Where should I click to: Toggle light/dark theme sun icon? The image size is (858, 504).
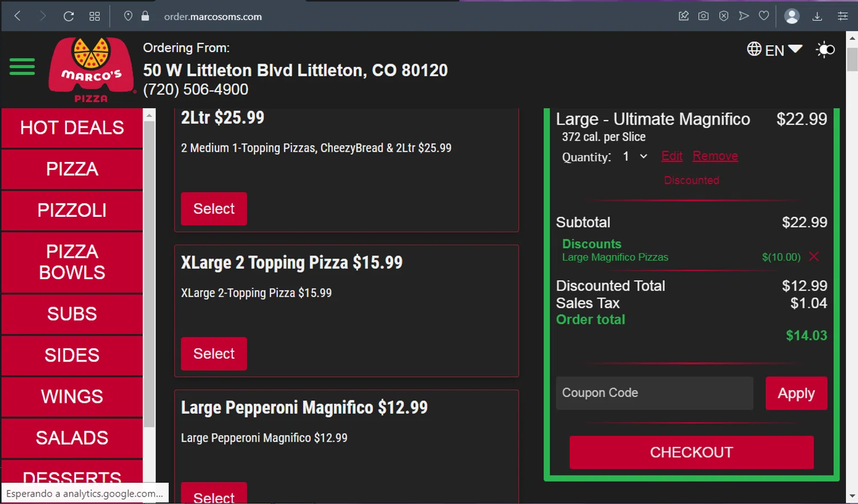coord(825,50)
